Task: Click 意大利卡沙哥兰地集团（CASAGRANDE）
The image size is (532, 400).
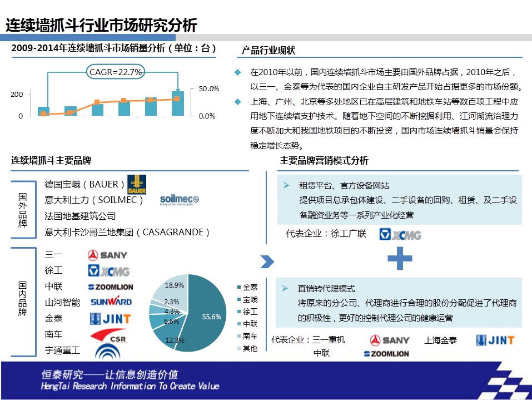Action: coord(127,232)
